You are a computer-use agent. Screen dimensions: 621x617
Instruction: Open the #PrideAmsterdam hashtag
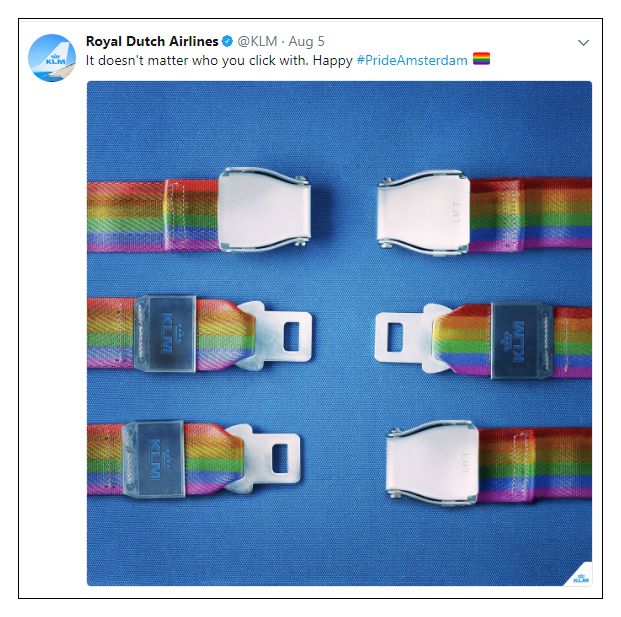412,60
